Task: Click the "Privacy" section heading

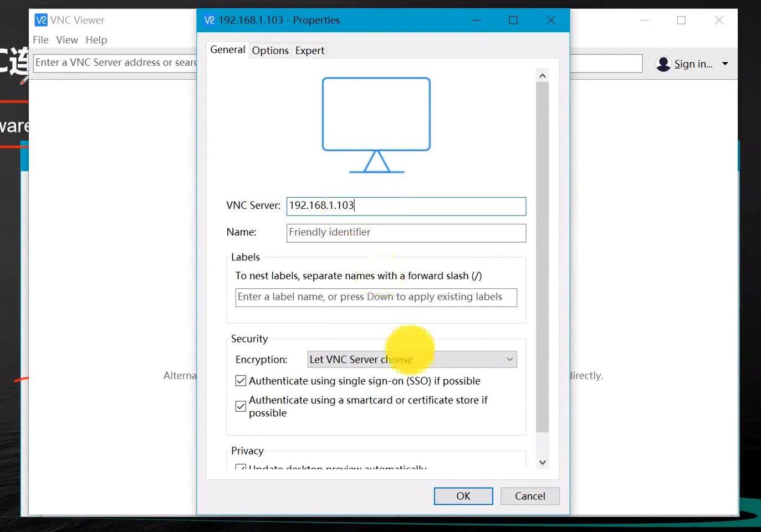Action: pyautogui.click(x=247, y=451)
